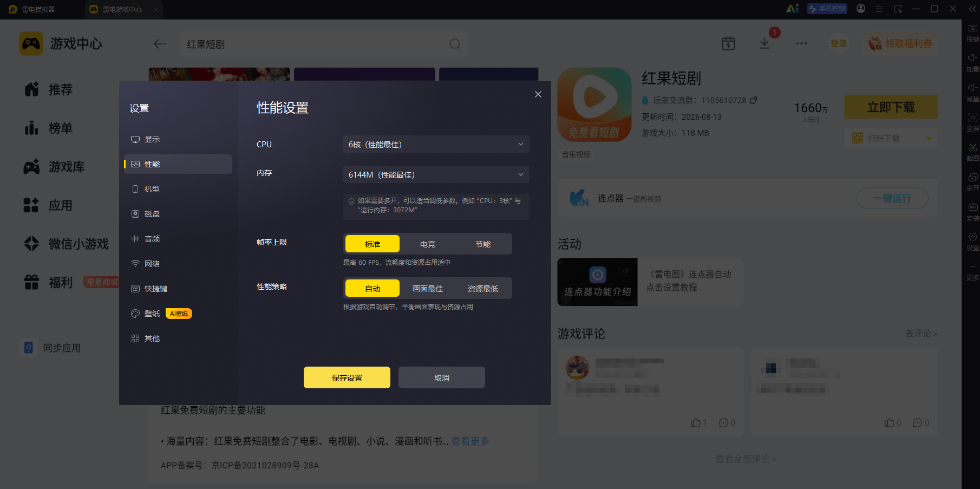Viewport: 980px width, 489px height.
Task: Toggle fullscreen with 全屏 toolbar icon
Action: click(972, 123)
